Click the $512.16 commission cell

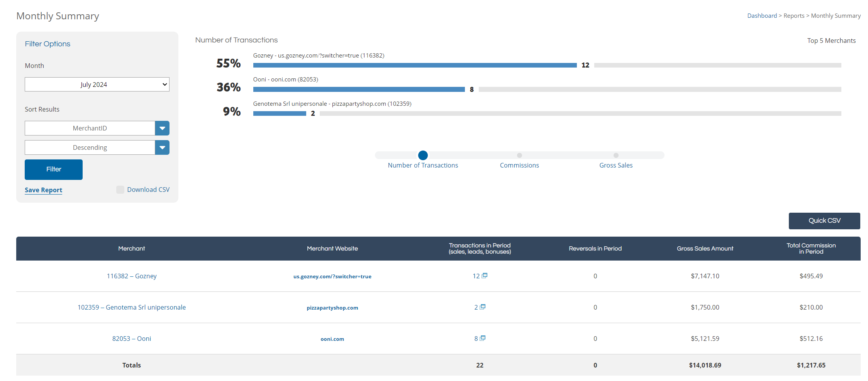tap(811, 339)
